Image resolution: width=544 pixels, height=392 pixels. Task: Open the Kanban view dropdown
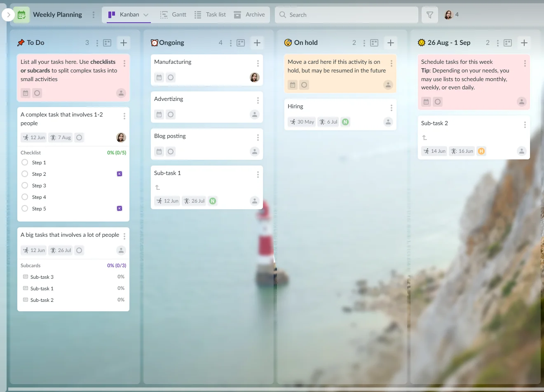(145, 15)
